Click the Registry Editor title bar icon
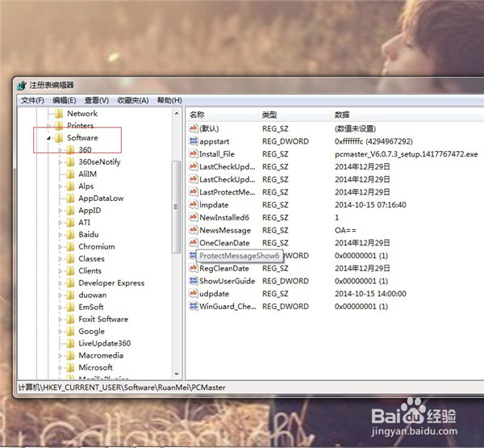 [x=23, y=85]
